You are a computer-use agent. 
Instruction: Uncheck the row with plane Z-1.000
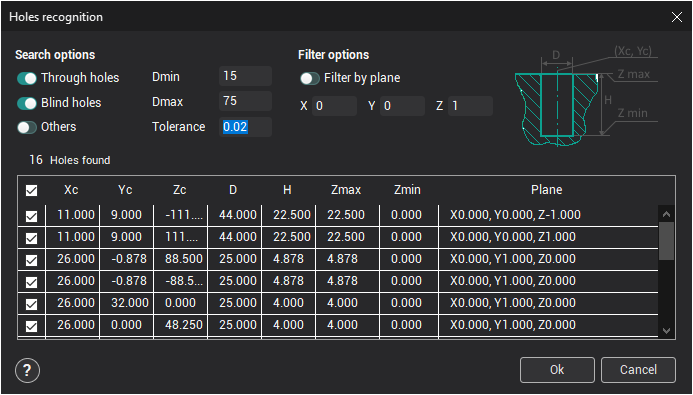tap(31, 216)
